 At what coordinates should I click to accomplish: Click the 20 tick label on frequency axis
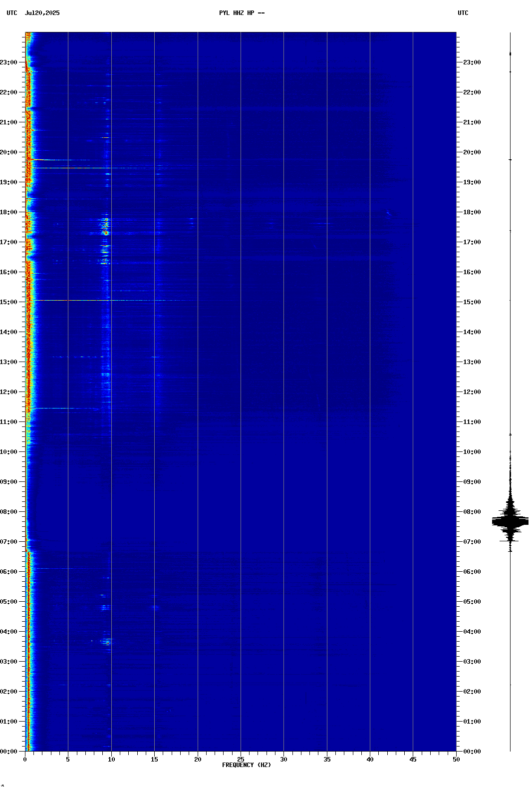click(198, 760)
